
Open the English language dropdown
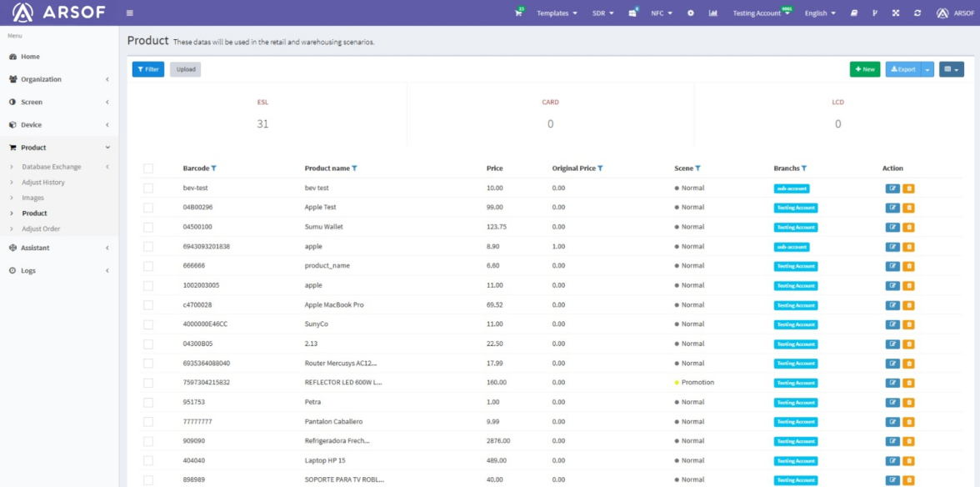[x=820, y=13]
